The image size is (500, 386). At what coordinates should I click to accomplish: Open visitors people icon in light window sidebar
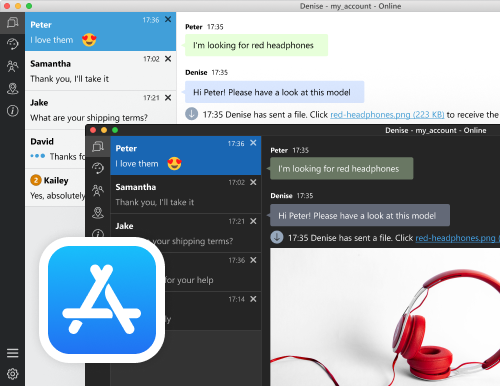coord(12,66)
